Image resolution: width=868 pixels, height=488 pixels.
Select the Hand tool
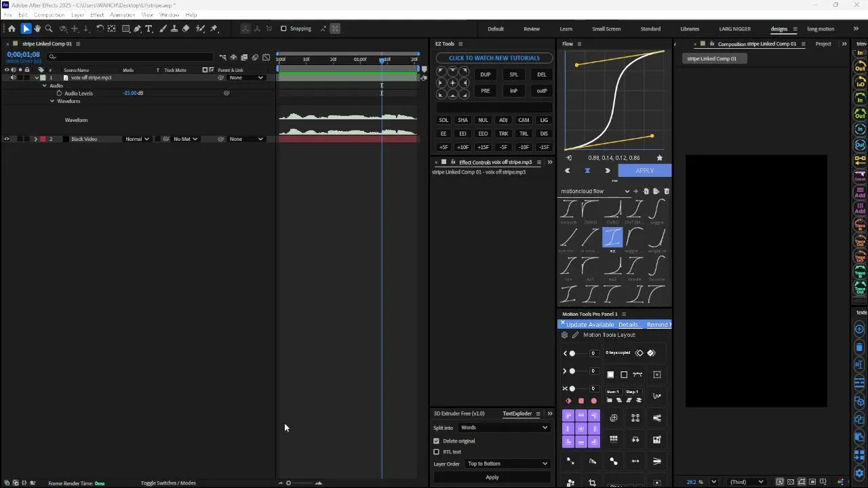click(37, 28)
